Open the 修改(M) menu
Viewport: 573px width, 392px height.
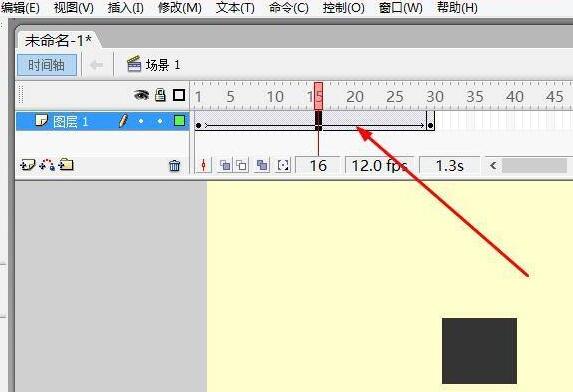point(179,7)
